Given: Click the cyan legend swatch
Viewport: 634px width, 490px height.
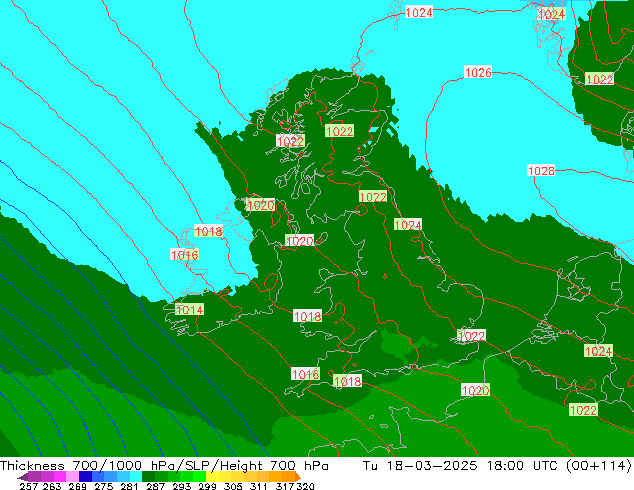Looking at the screenshot, I should tap(136, 476).
